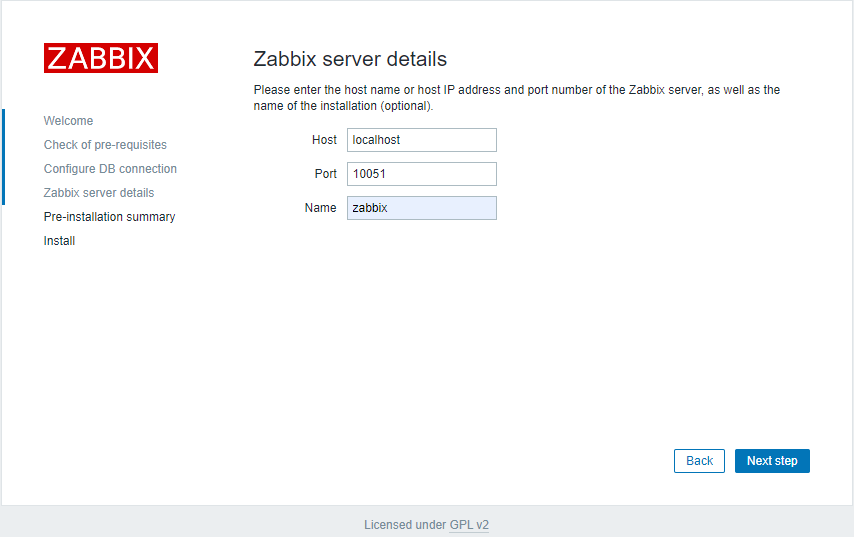Click the blue progress bar beside steps
Screen dimensions: 854x537
tap(3, 157)
